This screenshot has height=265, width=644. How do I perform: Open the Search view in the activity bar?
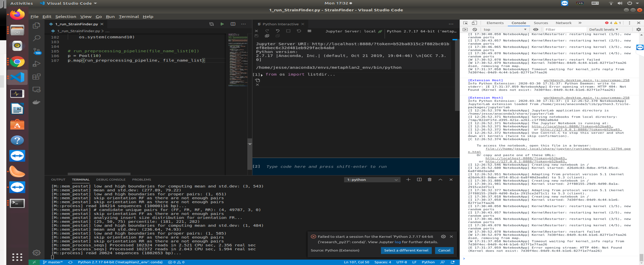[37, 38]
